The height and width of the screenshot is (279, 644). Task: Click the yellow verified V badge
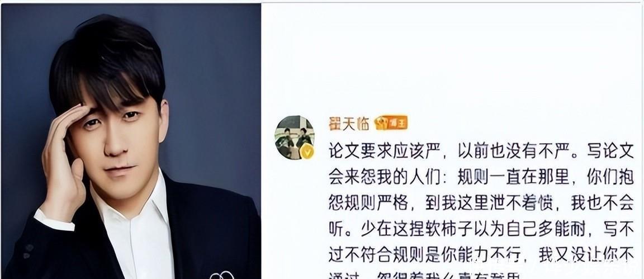[306, 152]
